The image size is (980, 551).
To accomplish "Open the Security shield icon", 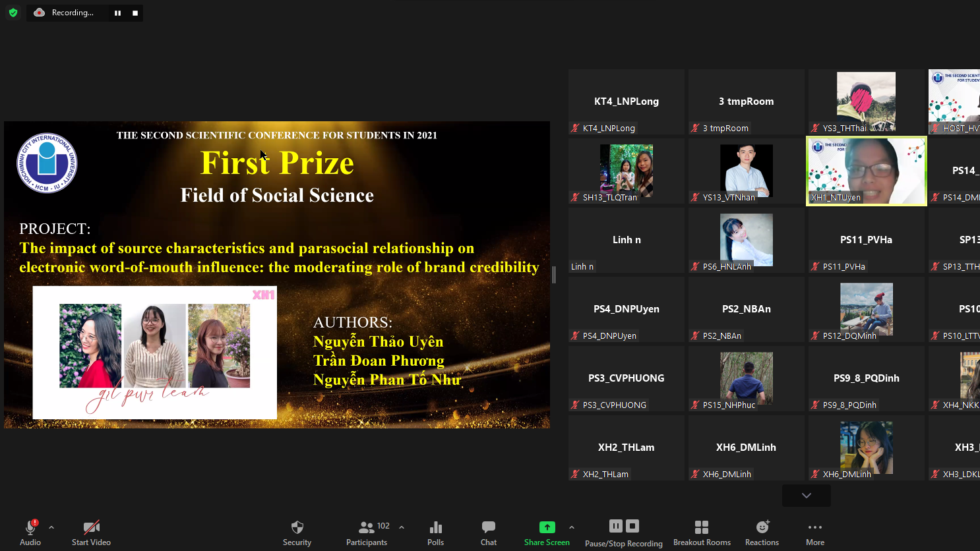I will click(297, 527).
